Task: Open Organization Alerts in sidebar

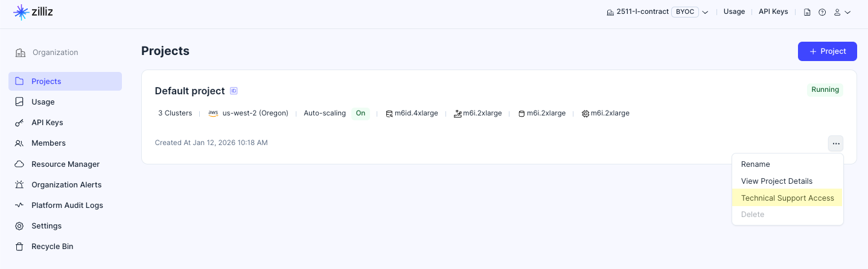Action: tap(66, 184)
